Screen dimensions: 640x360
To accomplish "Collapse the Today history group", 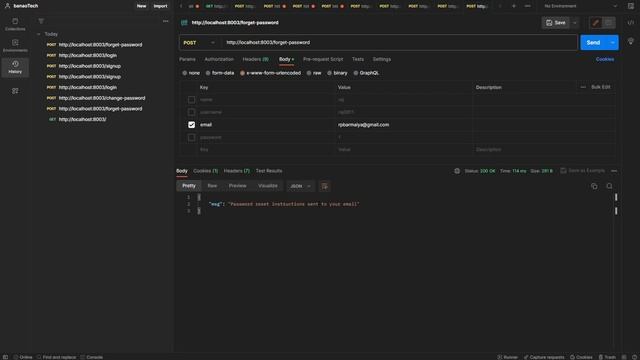I will coord(38,34).
